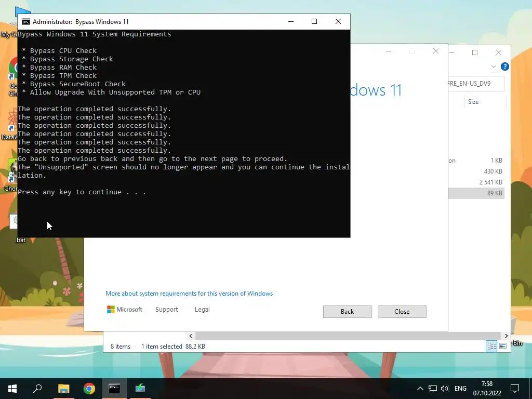
Task: Open the Support link in Setup
Action: coord(167,310)
